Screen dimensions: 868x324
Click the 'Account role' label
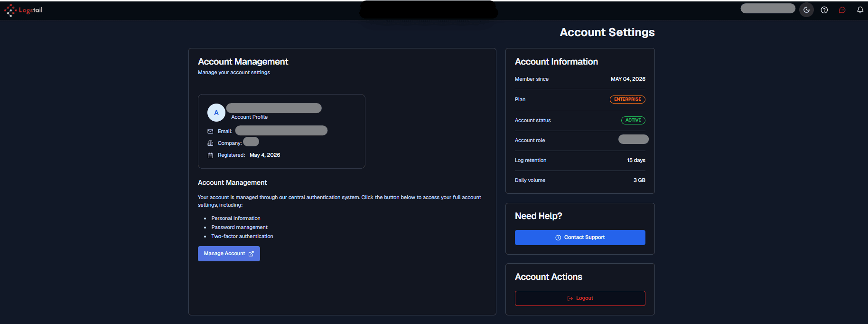(530, 141)
